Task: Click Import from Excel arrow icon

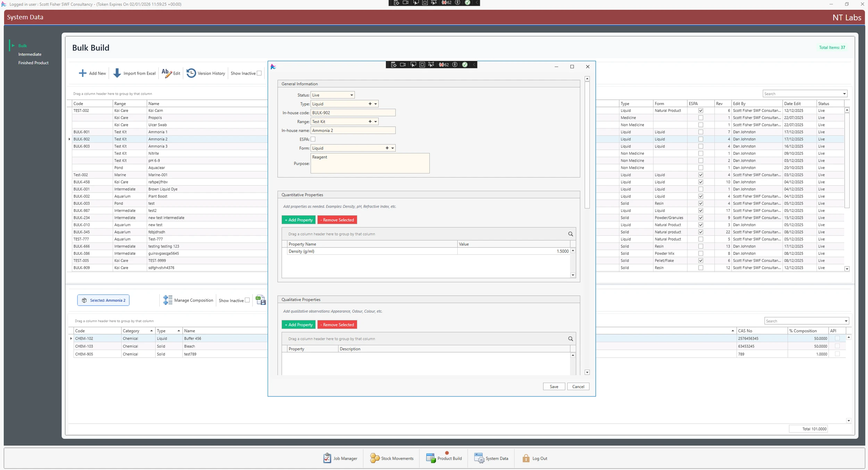Action: point(117,73)
